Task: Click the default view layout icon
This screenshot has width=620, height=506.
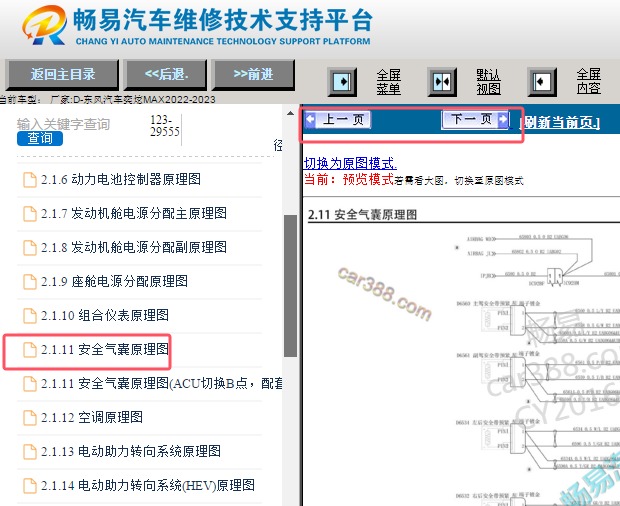Action: coord(442,82)
